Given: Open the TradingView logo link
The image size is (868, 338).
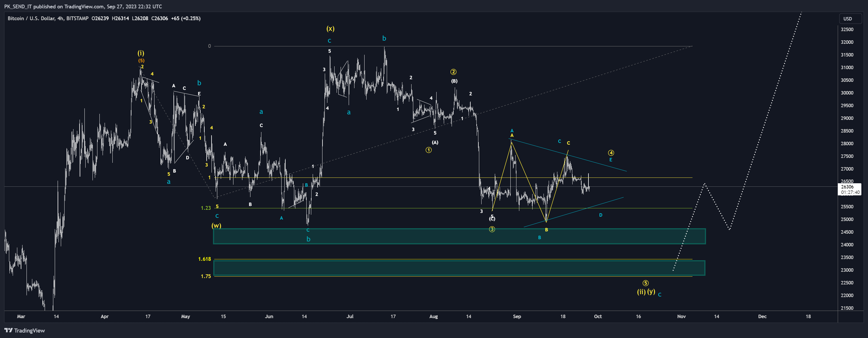Looking at the screenshot, I should (x=24, y=330).
